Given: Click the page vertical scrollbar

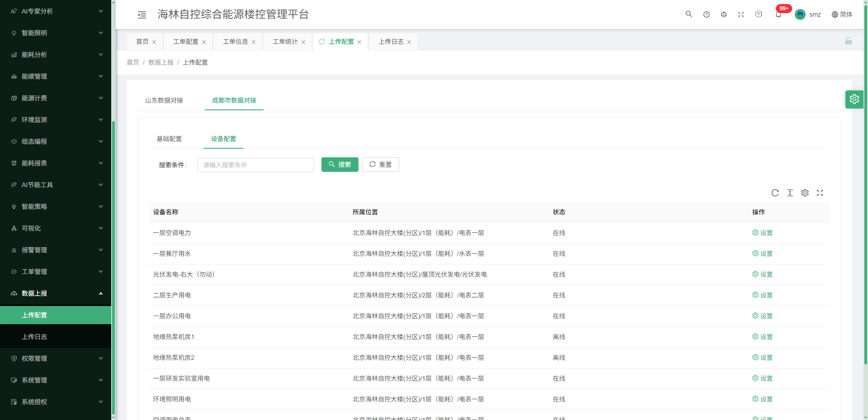Looking at the screenshot, I should click(865, 185).
